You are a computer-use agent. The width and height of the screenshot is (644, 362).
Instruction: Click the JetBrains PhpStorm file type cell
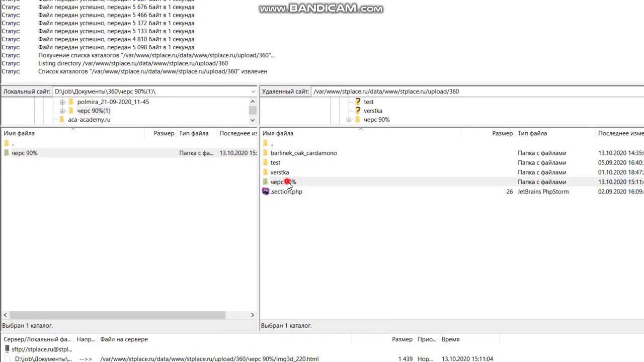pos(543,192)
